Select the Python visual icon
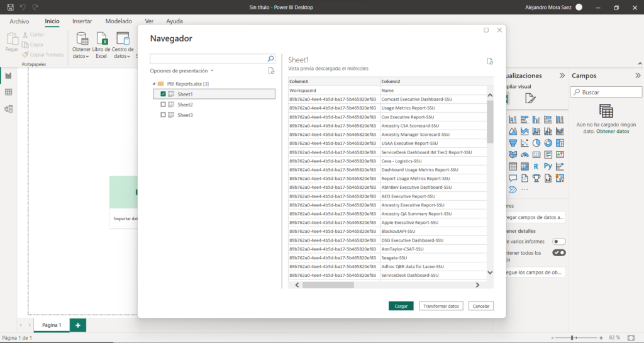The height and width of the screenshot is (343, 644). coord(548,166)
